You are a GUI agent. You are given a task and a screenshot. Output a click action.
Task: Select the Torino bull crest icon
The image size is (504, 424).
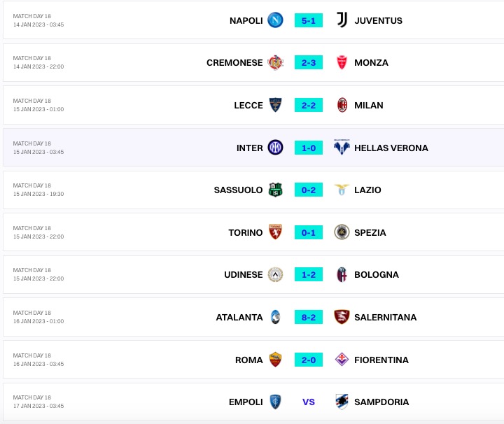[276, 232]
